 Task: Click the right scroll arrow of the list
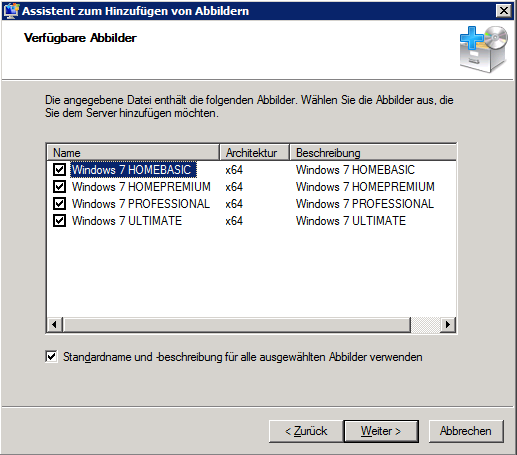click(448, 324)
